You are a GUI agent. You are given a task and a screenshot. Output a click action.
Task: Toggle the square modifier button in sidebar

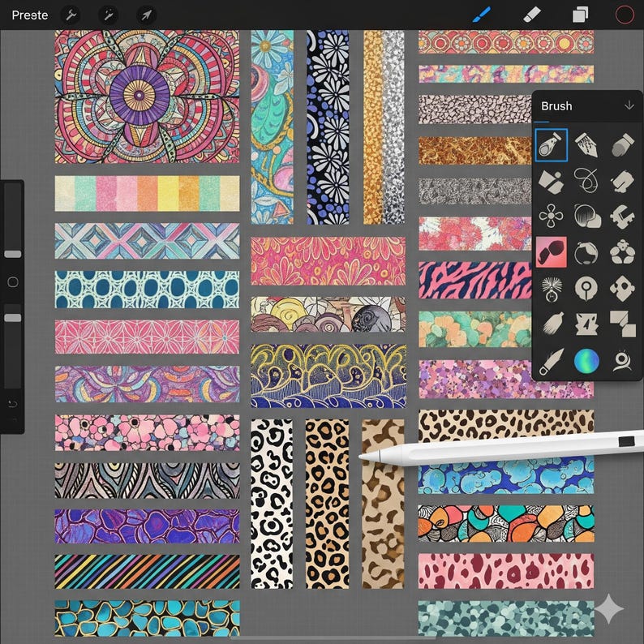[13, 281]
